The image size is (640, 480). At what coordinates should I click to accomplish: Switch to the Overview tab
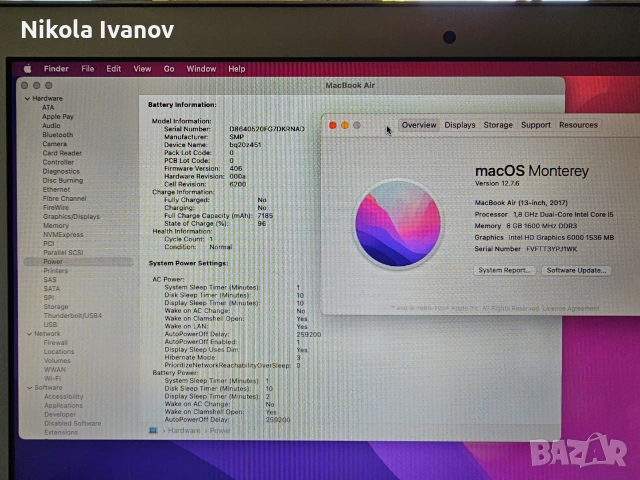[x=419, y=125]
